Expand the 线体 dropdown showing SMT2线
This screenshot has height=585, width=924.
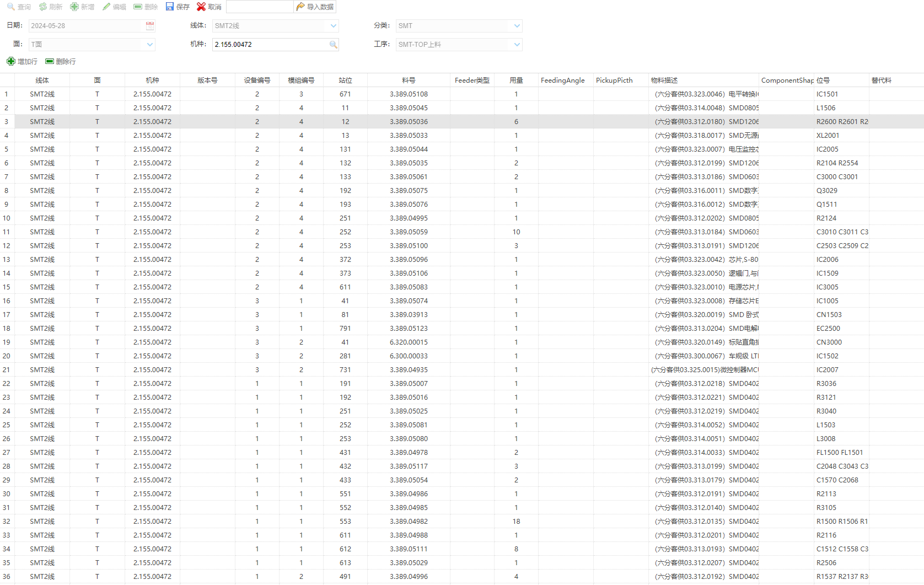(x=333, y=26)
